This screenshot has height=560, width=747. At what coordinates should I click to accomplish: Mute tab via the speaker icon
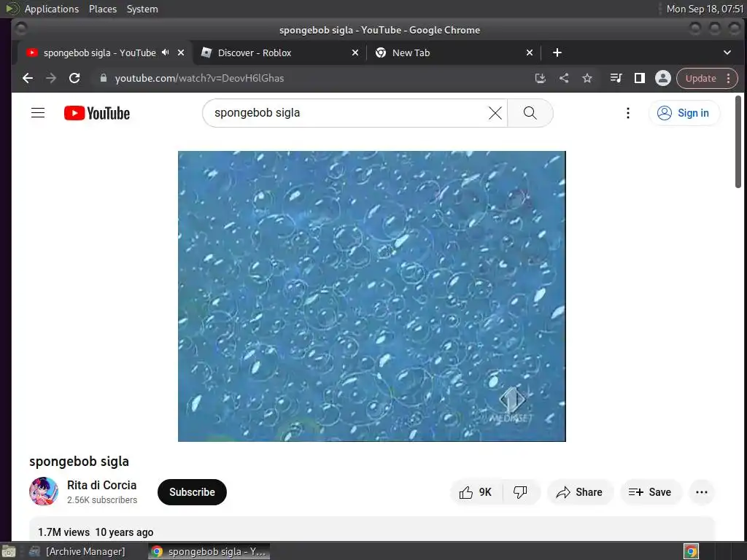[166, 52]
